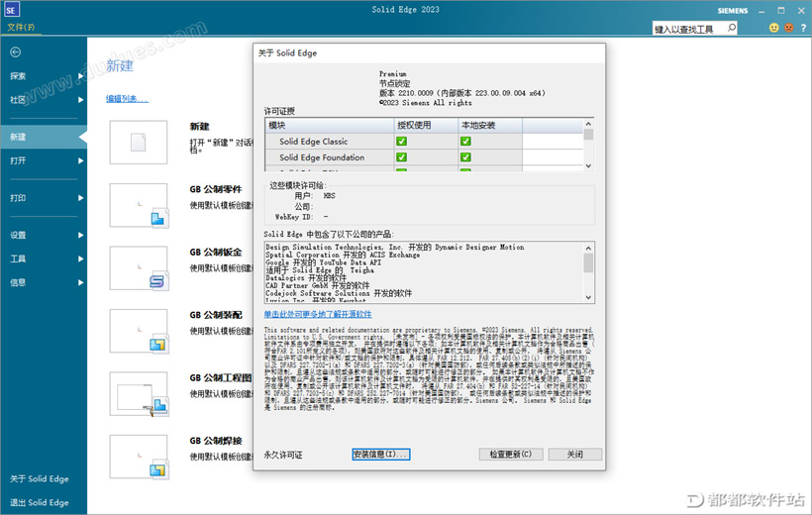Select the GB 公制钣金 template icon
The height and width of the screenshot is (515, 812).
pos(139,267)
